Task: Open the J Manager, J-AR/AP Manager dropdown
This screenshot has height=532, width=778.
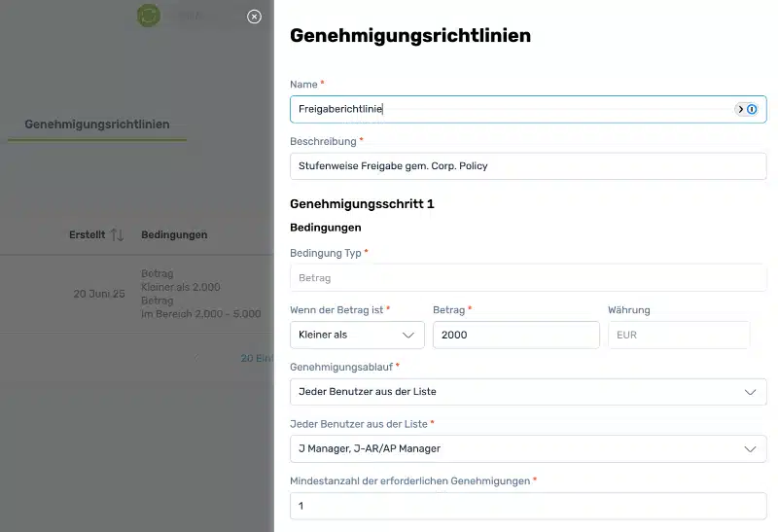Action: pos(528,449)
